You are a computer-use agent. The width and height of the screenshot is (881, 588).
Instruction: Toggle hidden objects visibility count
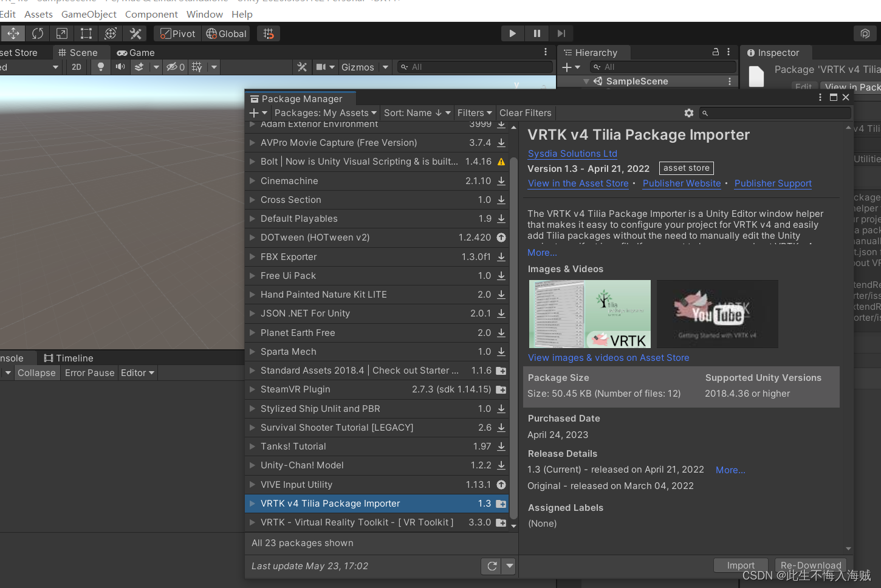pos(176,67)
